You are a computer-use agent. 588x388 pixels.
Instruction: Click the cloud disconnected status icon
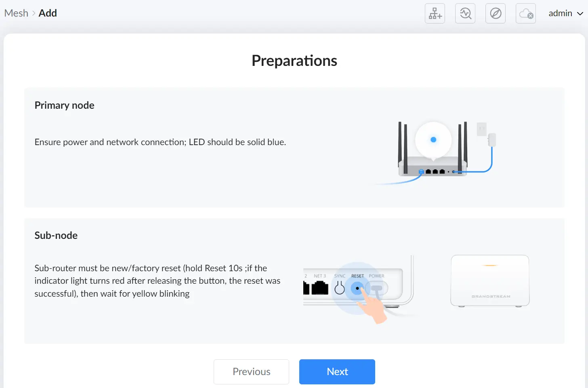point(526,13)
